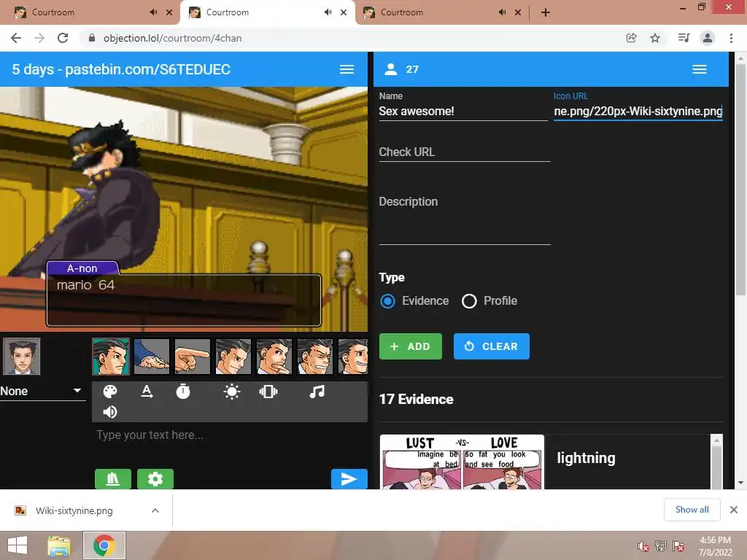Mute the first Courtroom tab audio
The width and height of the screenshot is (747, 560).
153,12
